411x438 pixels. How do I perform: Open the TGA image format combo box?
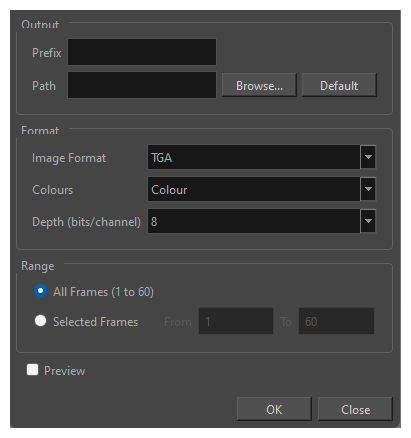pyautogui.click(x=262, y=157)
